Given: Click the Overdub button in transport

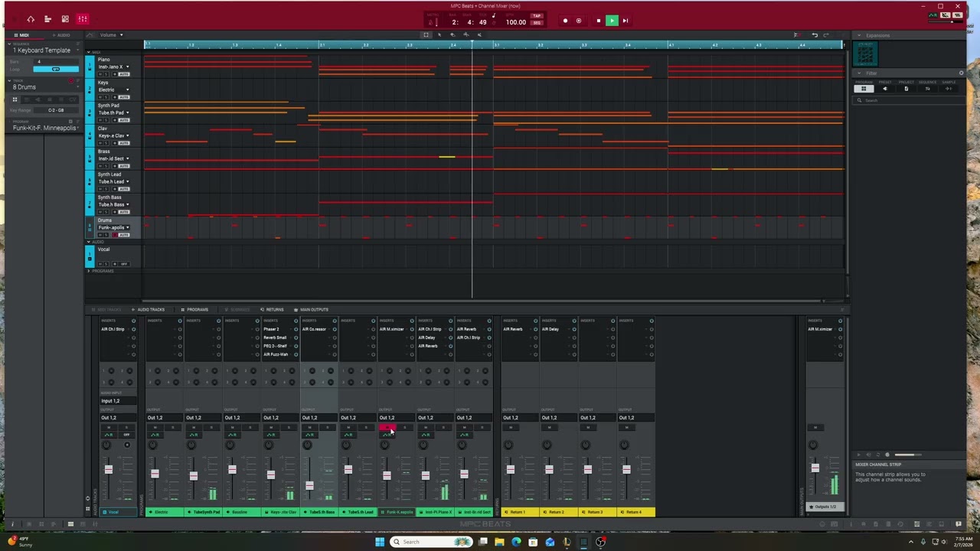Looking at the screenshot, I should [579, 21].
